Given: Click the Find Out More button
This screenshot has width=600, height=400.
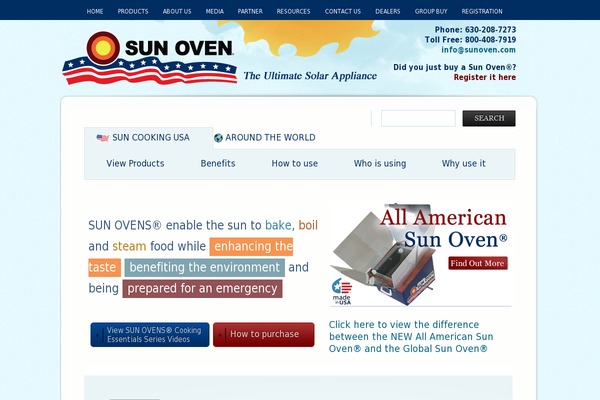Looking at the screenshot, I should [x=478, y=263].
